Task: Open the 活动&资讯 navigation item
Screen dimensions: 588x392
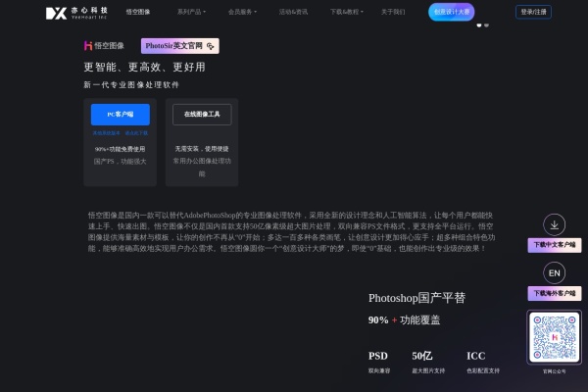Action: click(293, 12)
